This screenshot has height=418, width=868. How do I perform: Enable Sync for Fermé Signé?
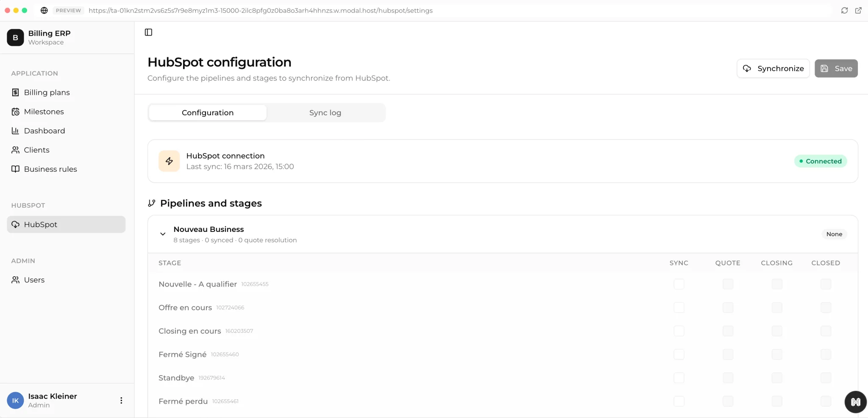[679, 354]
